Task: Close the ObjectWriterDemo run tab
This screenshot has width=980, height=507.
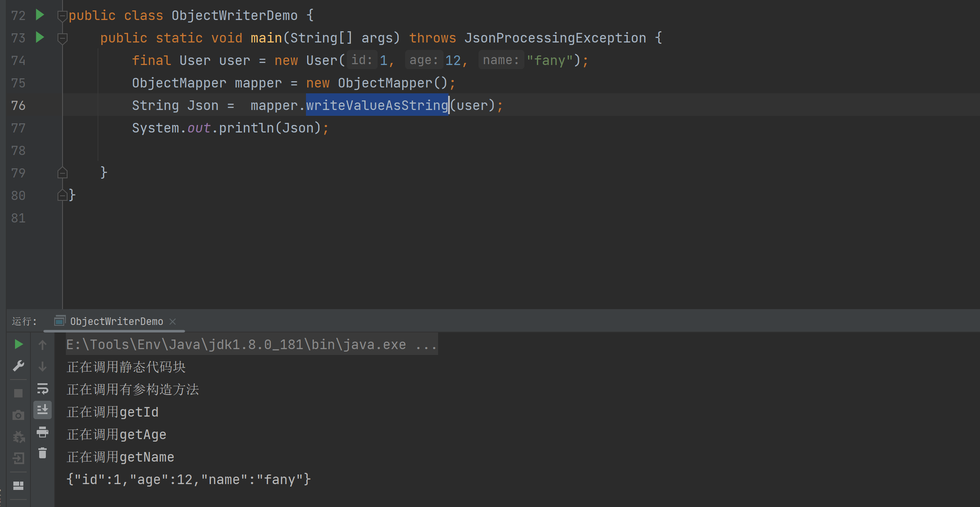Action: (173, 322)
